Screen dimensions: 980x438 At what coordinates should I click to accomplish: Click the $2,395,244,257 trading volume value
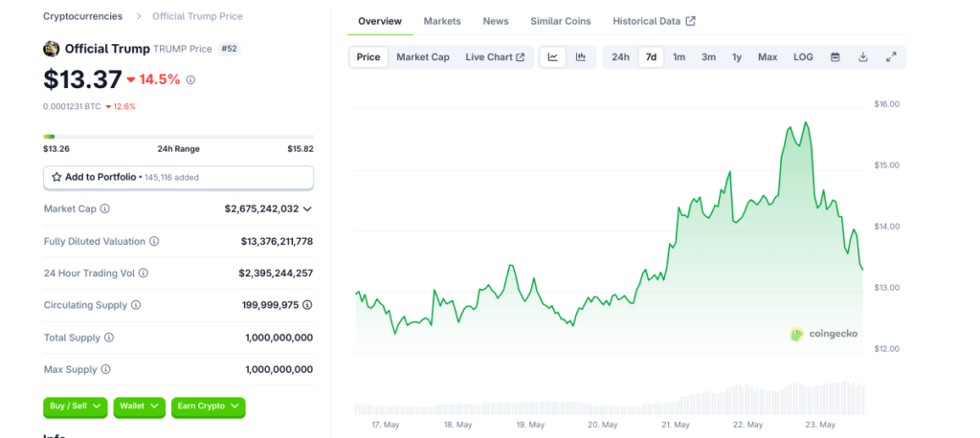(276, 274)
